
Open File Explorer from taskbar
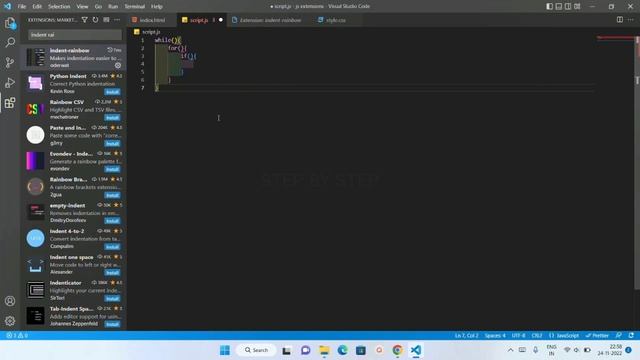(324, 350)
